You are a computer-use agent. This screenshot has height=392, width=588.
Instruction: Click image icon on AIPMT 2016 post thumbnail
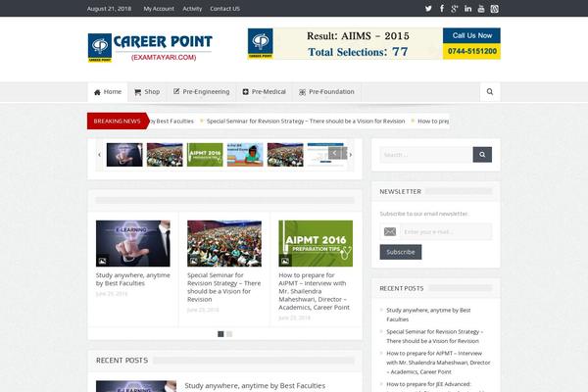tap(285, 261)
